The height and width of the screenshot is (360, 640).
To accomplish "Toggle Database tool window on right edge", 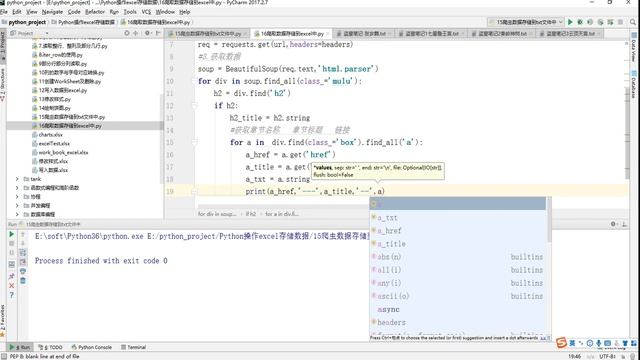I will point(634,84).
